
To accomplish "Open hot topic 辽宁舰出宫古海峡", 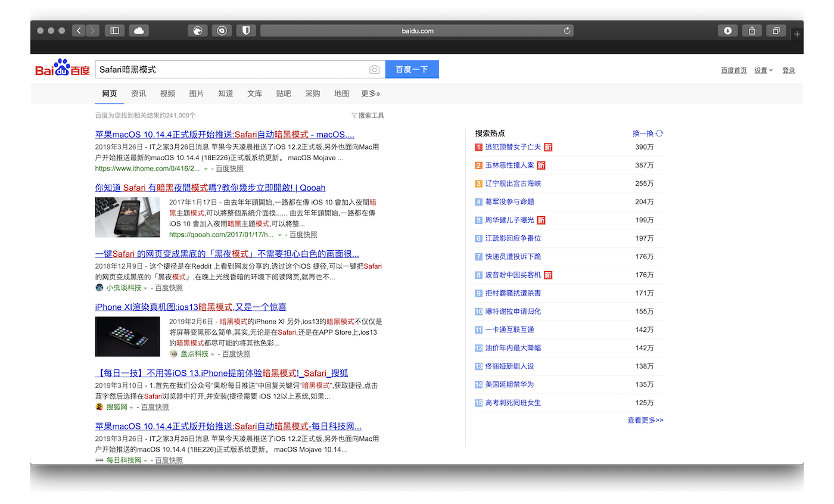I will (513, 183).
